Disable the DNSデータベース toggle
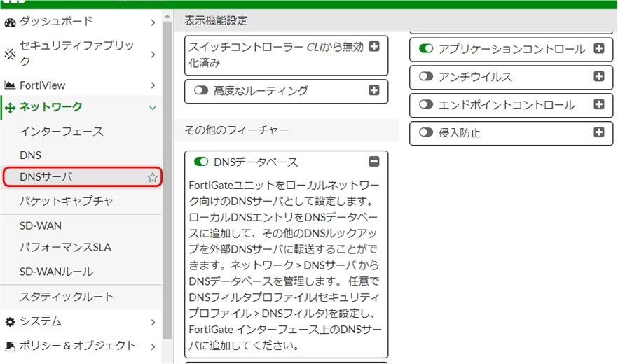The width and height of the screenshot is (618, 364). tap(201, 162)
